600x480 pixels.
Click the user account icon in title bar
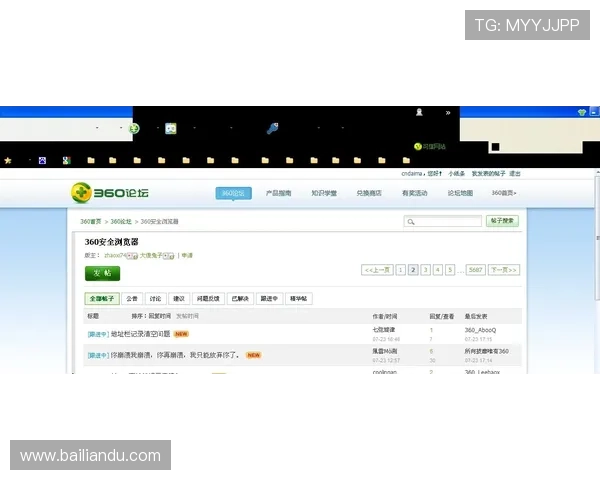pyautogui.click(x=419, y=112)
